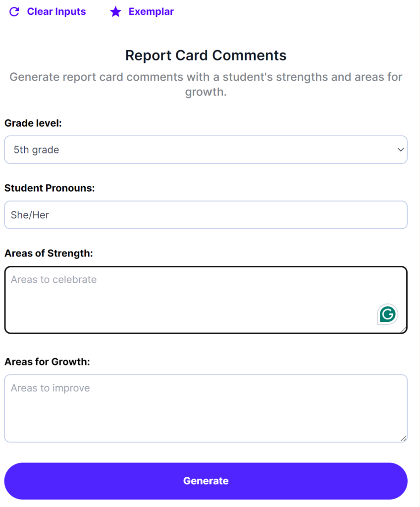Expand the Grade level dropdown chevron

click(x=401, y=150)
